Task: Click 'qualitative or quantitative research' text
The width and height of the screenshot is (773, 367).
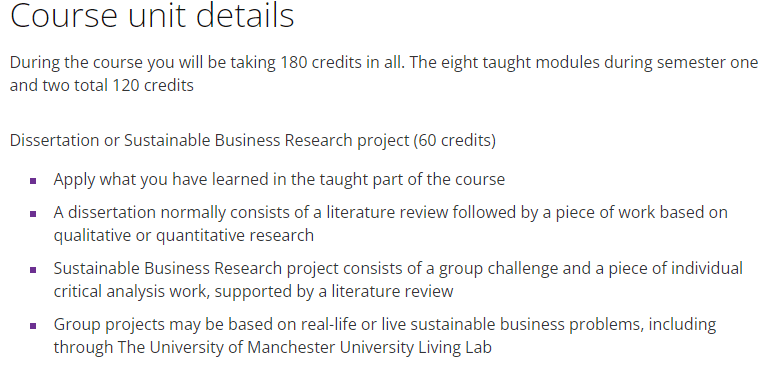Action: 183,235
